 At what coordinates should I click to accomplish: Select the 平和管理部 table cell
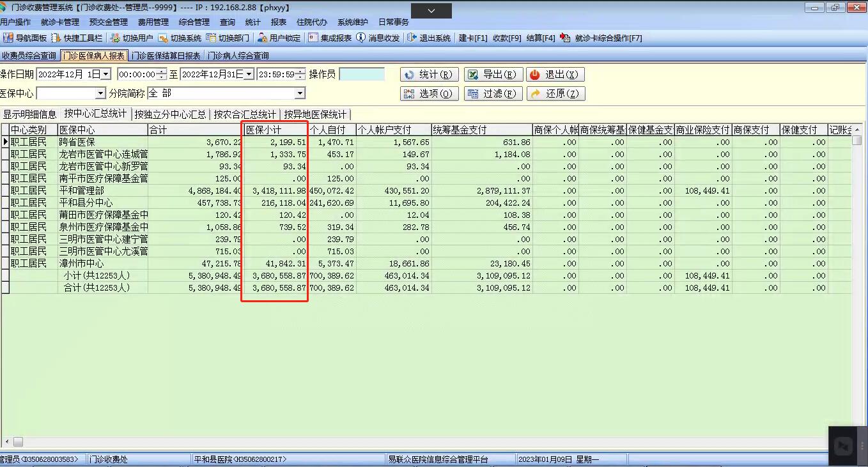(x=103, y=190)
